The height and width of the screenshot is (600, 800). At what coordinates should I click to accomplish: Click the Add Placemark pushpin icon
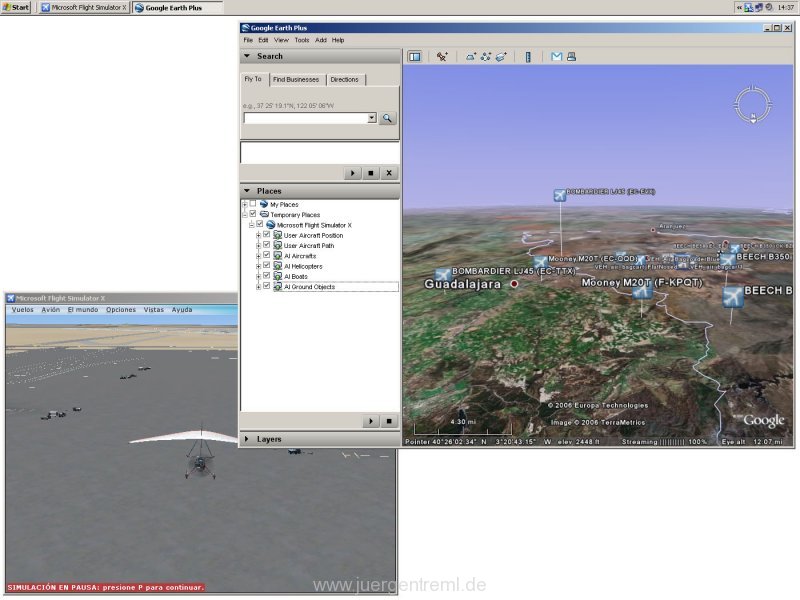(442, 57)
